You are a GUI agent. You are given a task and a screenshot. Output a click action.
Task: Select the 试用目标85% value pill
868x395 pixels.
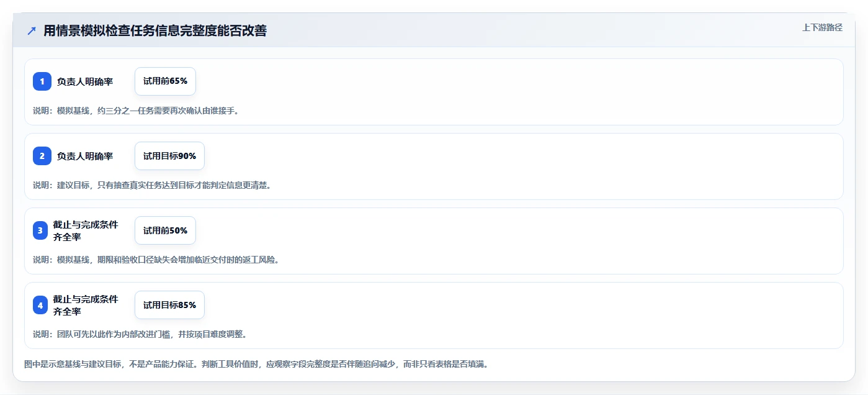(x=169, y=305)
